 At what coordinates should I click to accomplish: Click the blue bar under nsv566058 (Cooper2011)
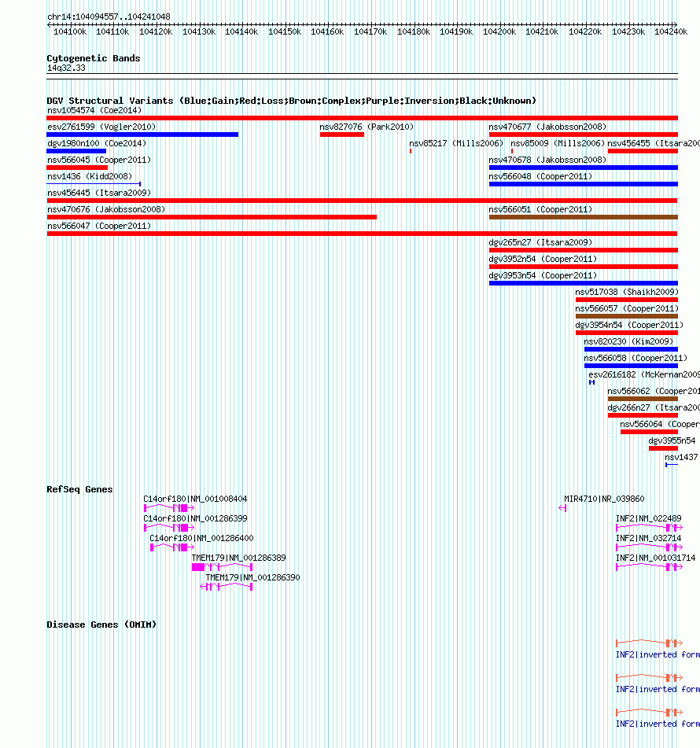pos(632,366)
